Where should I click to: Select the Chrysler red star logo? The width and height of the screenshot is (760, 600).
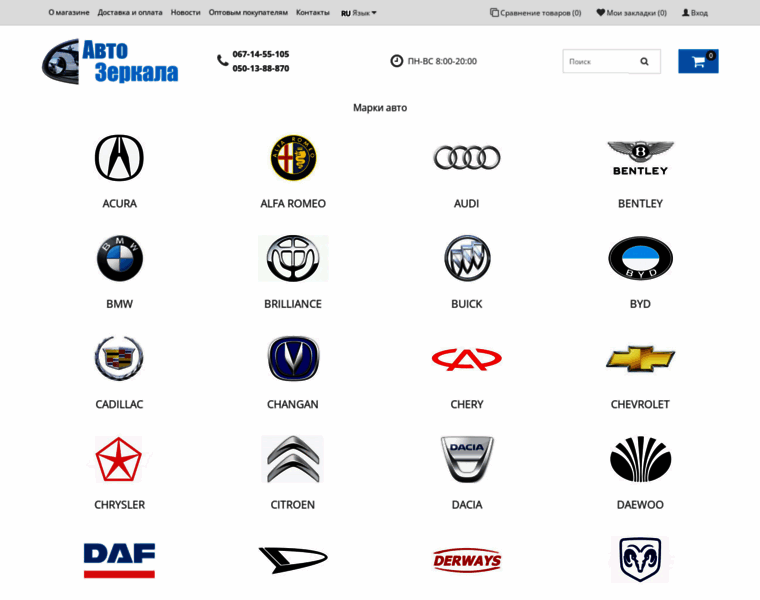[x=119, y=459]
